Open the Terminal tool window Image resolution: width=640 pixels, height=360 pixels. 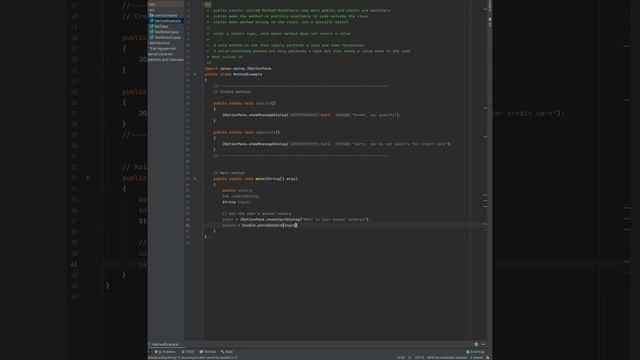pyautogui.click(x=208, y=352)
